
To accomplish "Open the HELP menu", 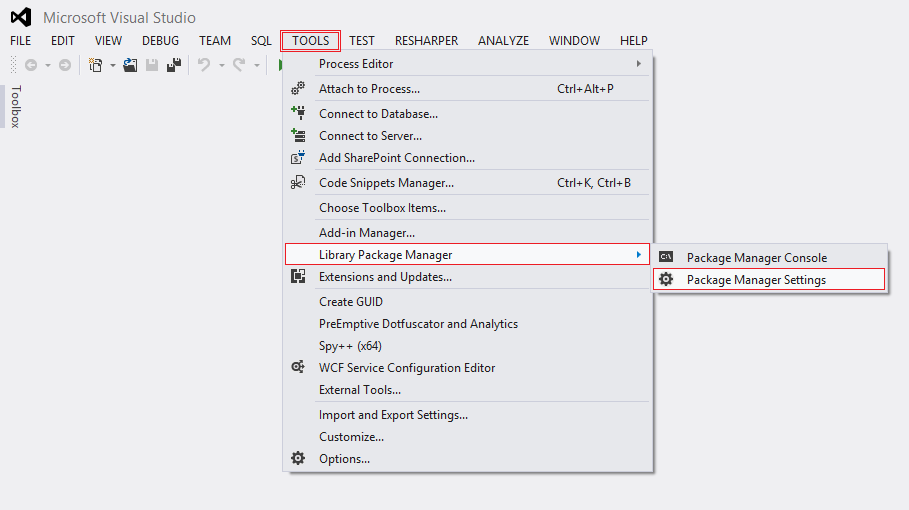I will point(634,41).
